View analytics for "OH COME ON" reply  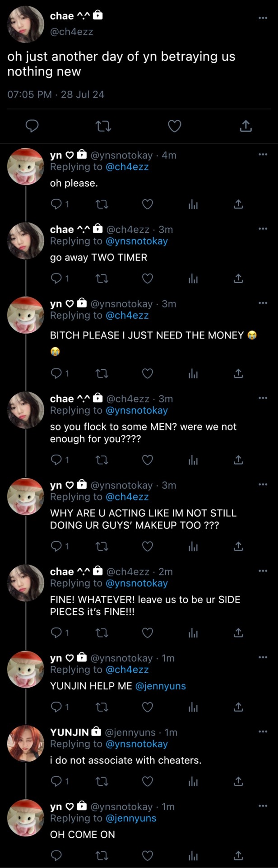click(193, 855)
